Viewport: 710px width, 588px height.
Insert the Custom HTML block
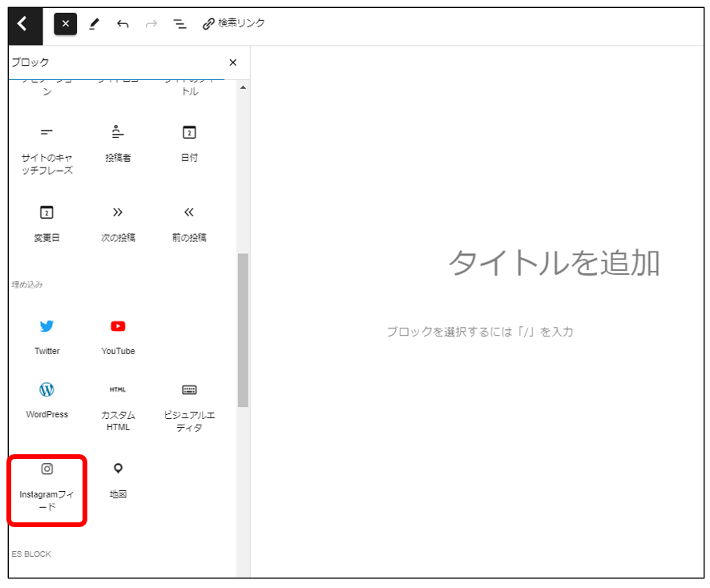click(x=118, y=406)
